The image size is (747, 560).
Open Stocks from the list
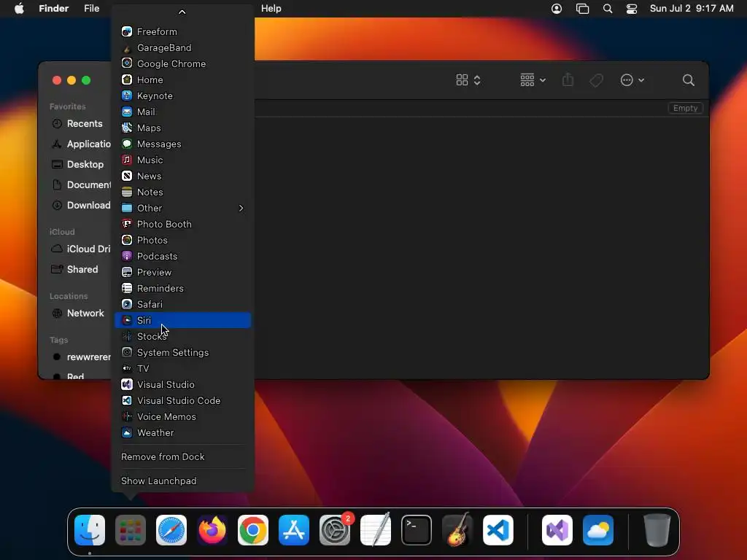pyautogui.click(x=183, y=337)
